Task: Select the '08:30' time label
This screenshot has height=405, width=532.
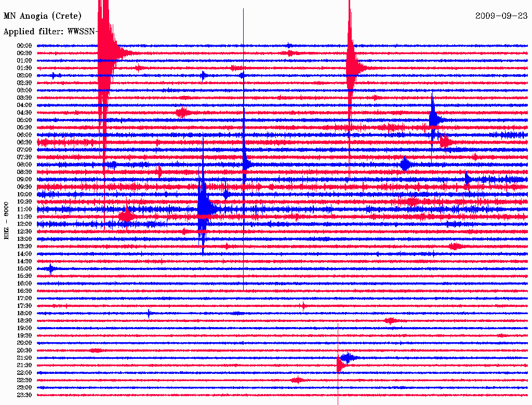Action: tap(24, 172)
